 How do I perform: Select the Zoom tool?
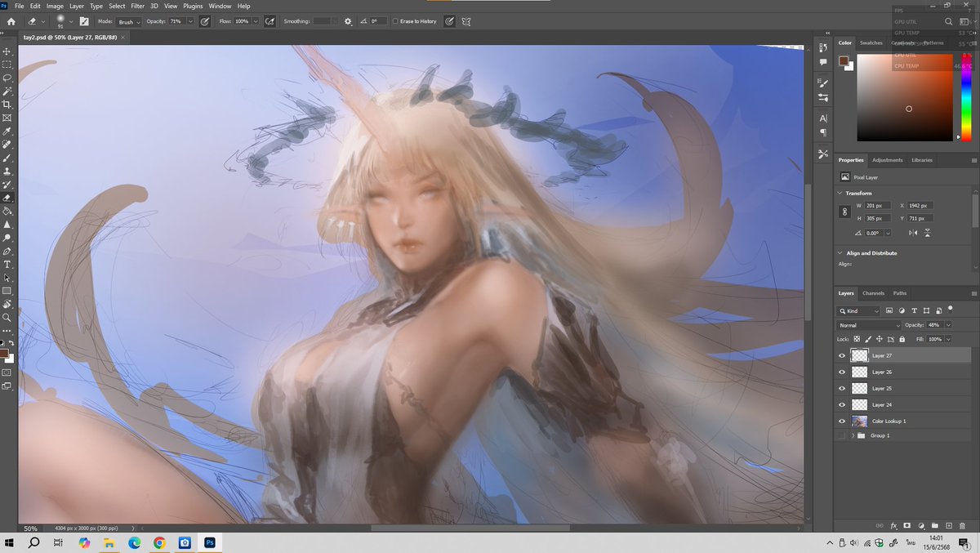pos(7,317)
